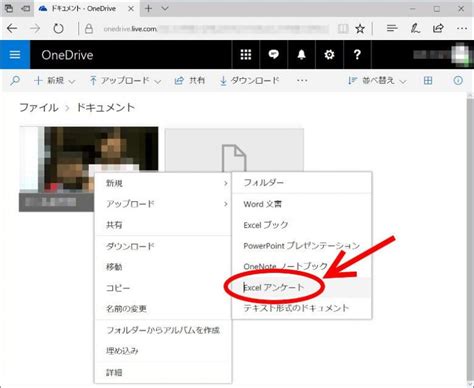Image resolution: width=474 pixels, height=388 pixels.
Task: Expand 新規 submenu arrow in context menu
Action: click(226, 183)
